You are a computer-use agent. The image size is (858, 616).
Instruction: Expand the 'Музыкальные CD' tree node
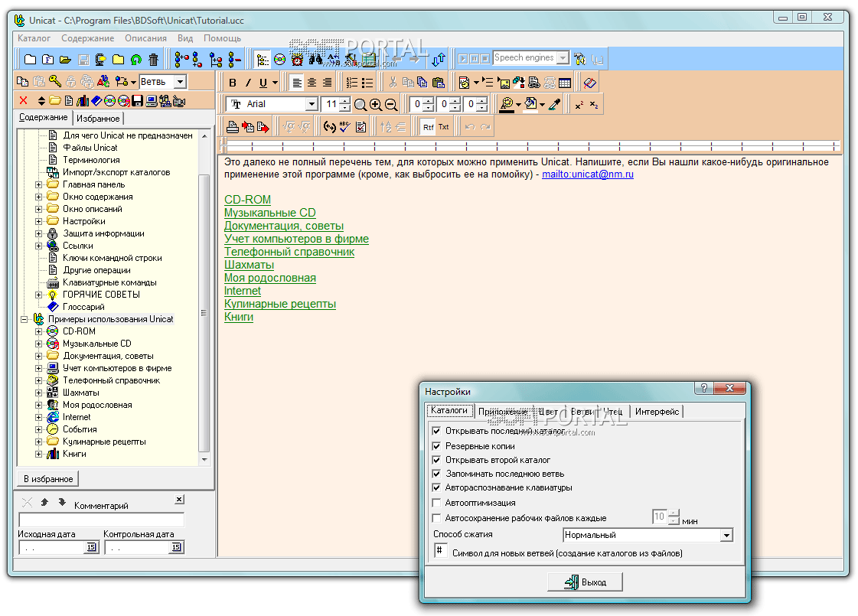(x=39, y=344)
